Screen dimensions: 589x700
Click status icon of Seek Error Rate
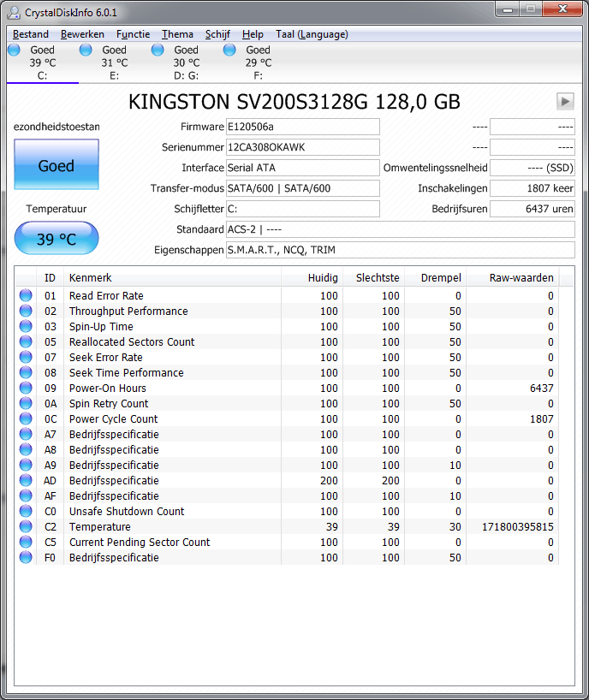tap(26, 357)
